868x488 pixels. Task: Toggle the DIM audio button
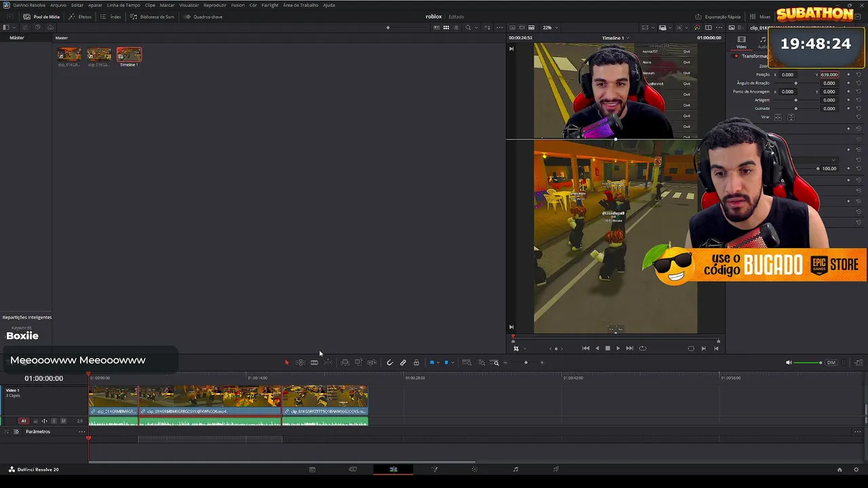[831, 363]
